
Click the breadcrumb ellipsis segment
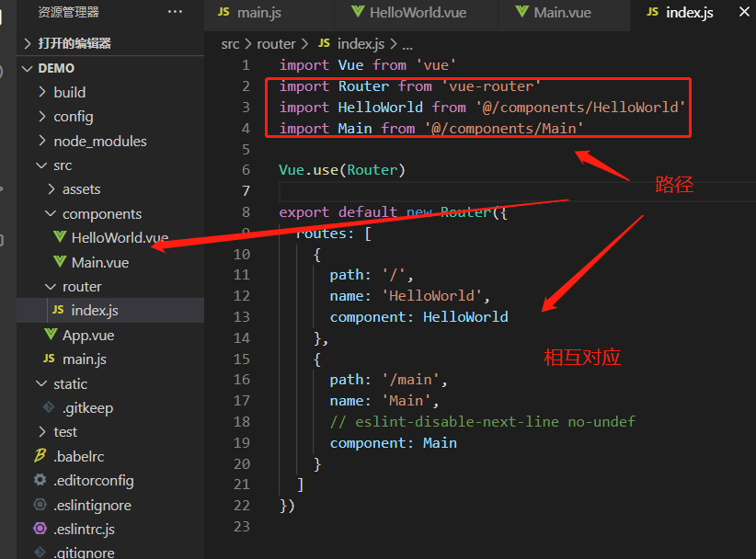pos(407,45)
